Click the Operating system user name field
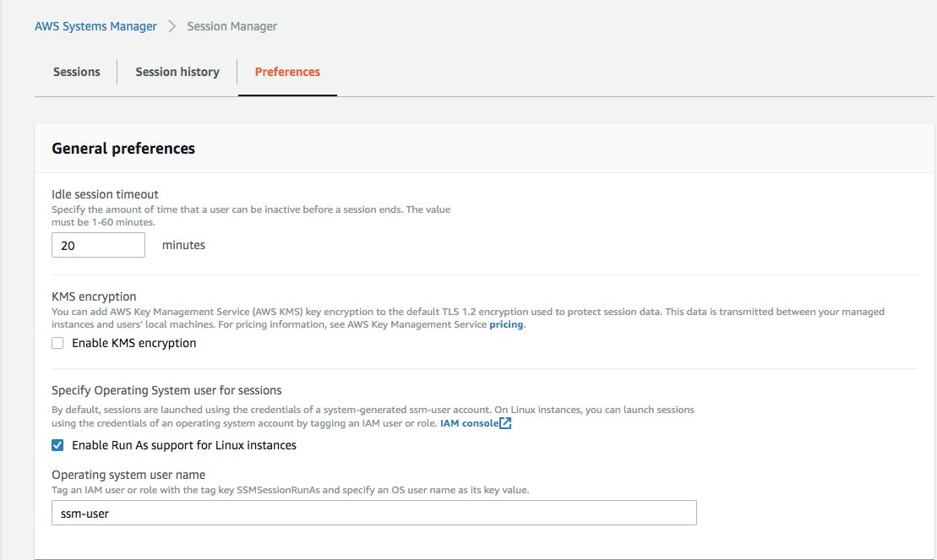This screenshot has height=560, width=937. (373, 513)
